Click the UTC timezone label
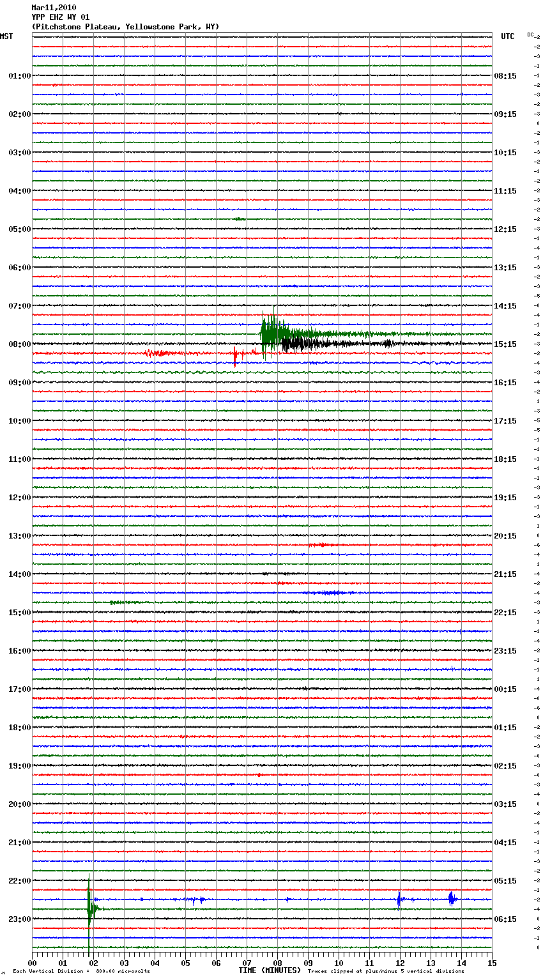This screenshot has width=543, height=980. 508,36
